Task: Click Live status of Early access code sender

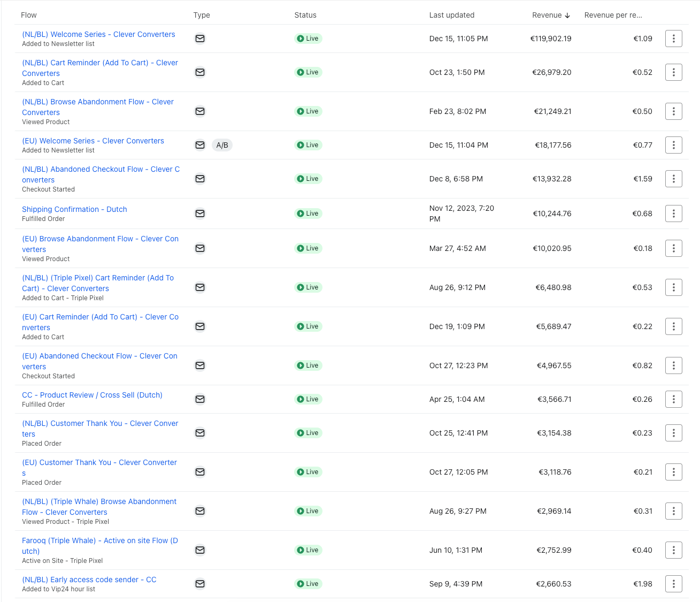Action: [308, 584]
